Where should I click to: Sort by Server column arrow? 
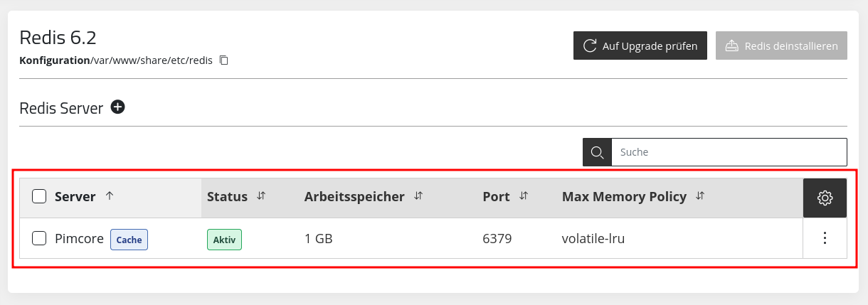[109, 196]
